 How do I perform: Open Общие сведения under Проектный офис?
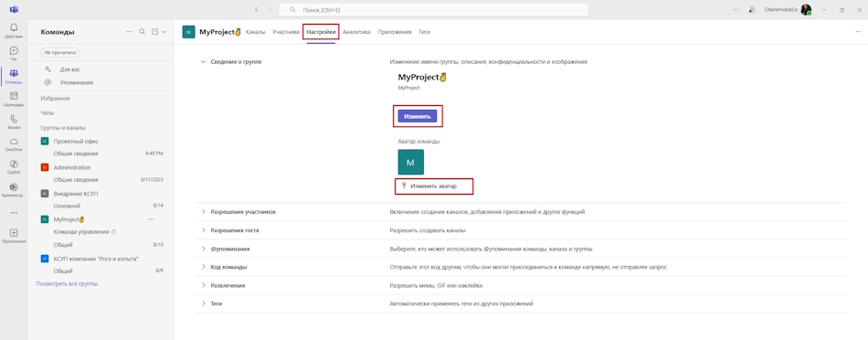pos(76,154)
